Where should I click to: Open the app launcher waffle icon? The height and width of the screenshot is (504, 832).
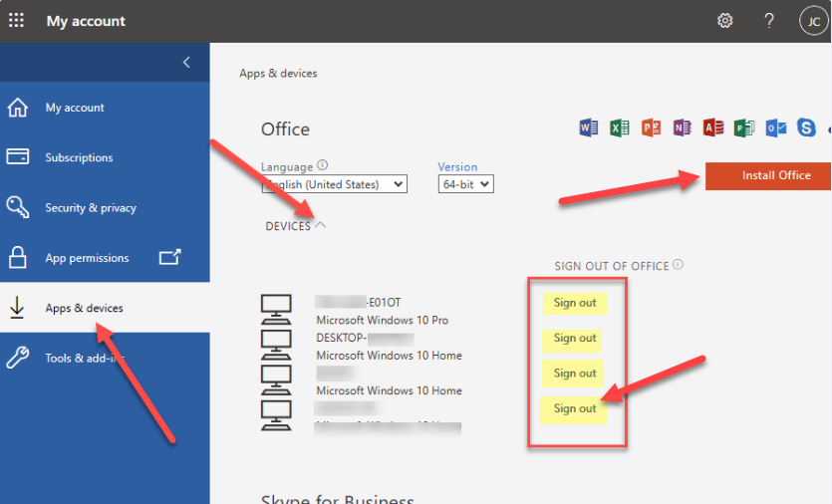coord(17,21)
